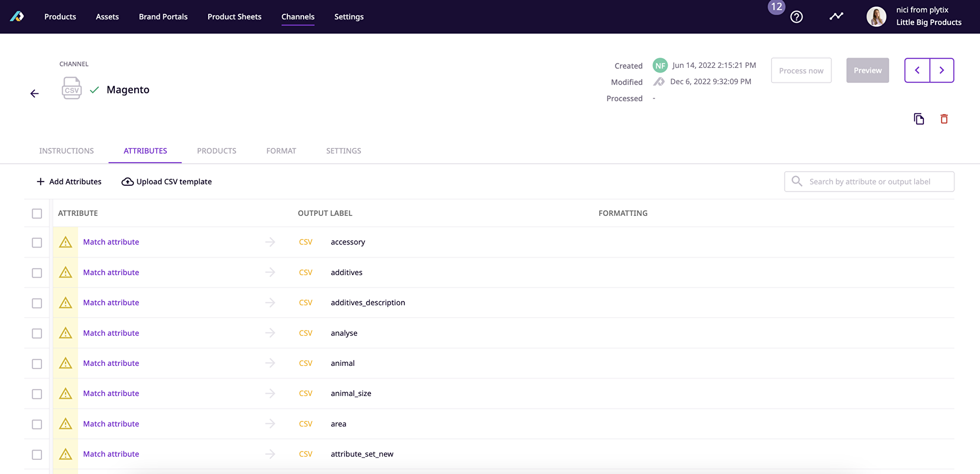Click the upload cloud icon beside Upload CSV template

click(127, 182)
